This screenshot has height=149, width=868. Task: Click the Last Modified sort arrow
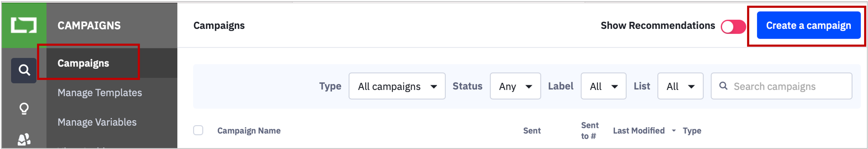674,131
